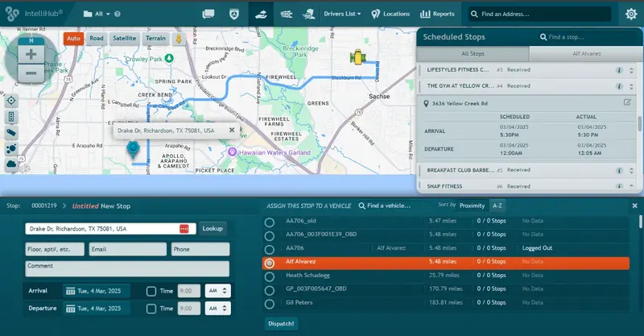Open the Reports menu

437,14
